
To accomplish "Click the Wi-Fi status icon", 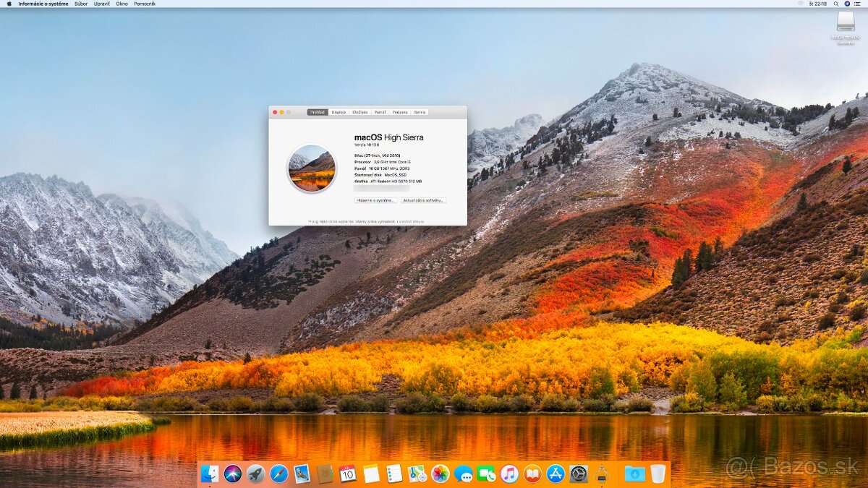I will pos(800,4).
